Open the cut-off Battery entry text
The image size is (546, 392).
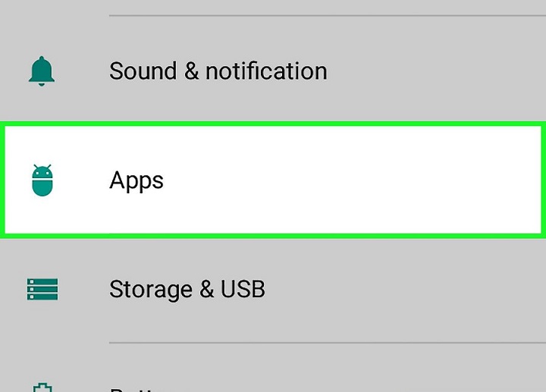tap(132, 389)
